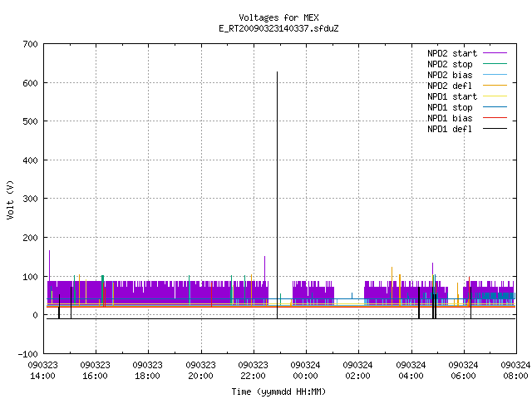Viewport: 532px width, 399px height.
Task: Click the 090324 02:00 time tick label
Action: point(358,371)
